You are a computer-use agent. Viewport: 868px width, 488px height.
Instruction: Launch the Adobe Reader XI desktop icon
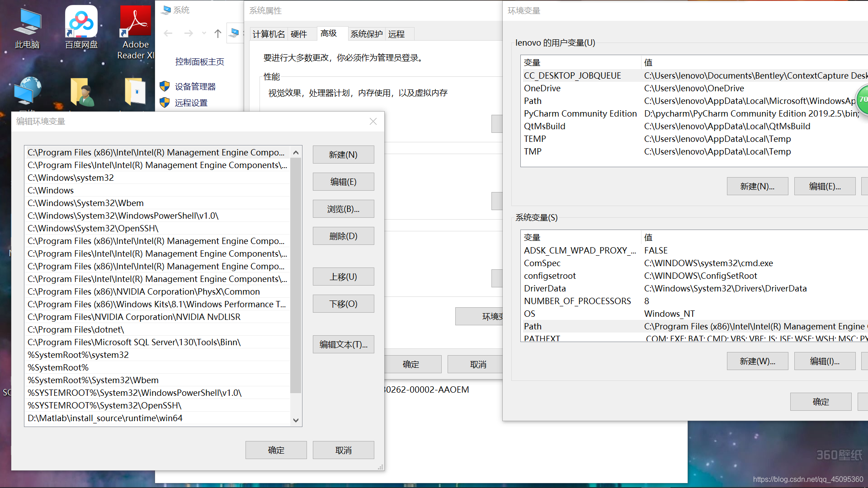[136, 33]
